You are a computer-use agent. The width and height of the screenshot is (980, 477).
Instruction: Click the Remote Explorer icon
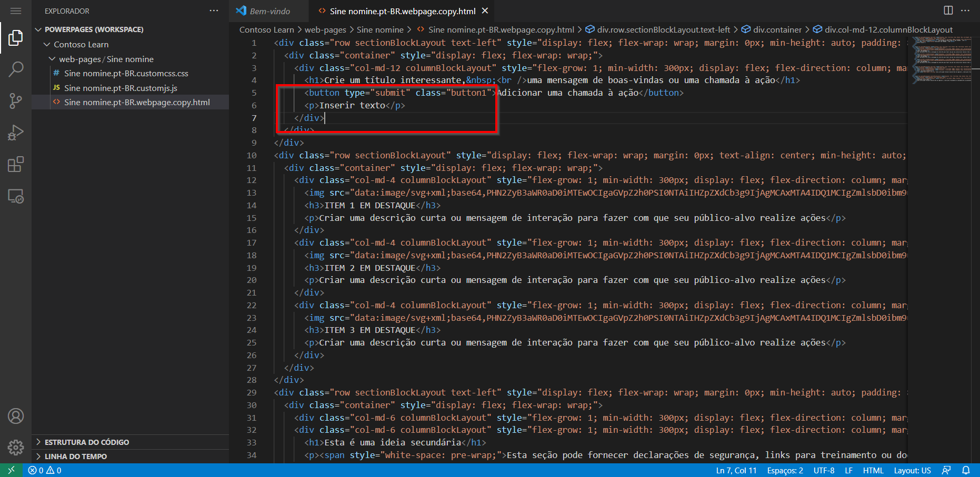point(16,196)
